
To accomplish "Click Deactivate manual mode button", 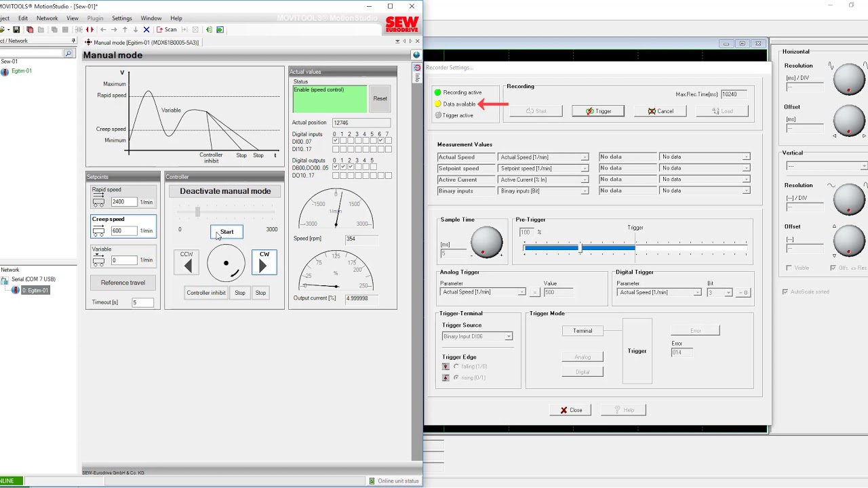I will pos(225,191).
